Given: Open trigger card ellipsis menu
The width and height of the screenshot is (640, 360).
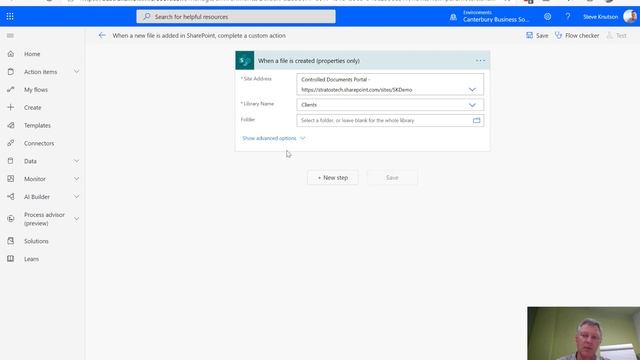Looking at the screenshot, I should [480, 60].
